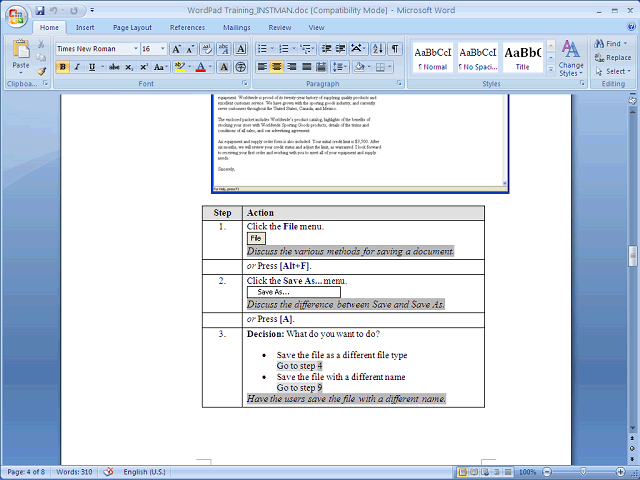Decrease paragraph indent
The height and width of the screenshot is (480, 640).
coord(326,49)
